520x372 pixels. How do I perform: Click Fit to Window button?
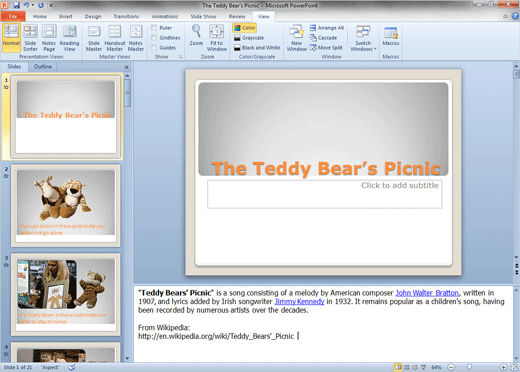click(217, 37)
